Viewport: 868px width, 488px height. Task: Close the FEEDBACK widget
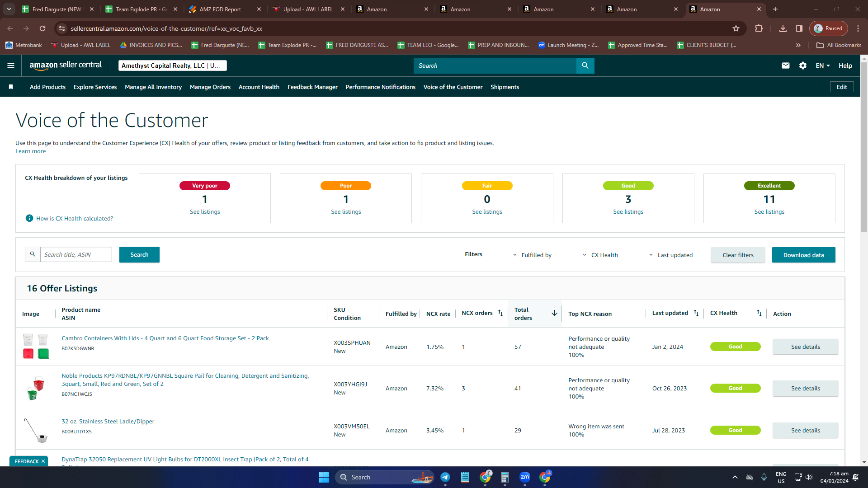click(x=43, y=461)
